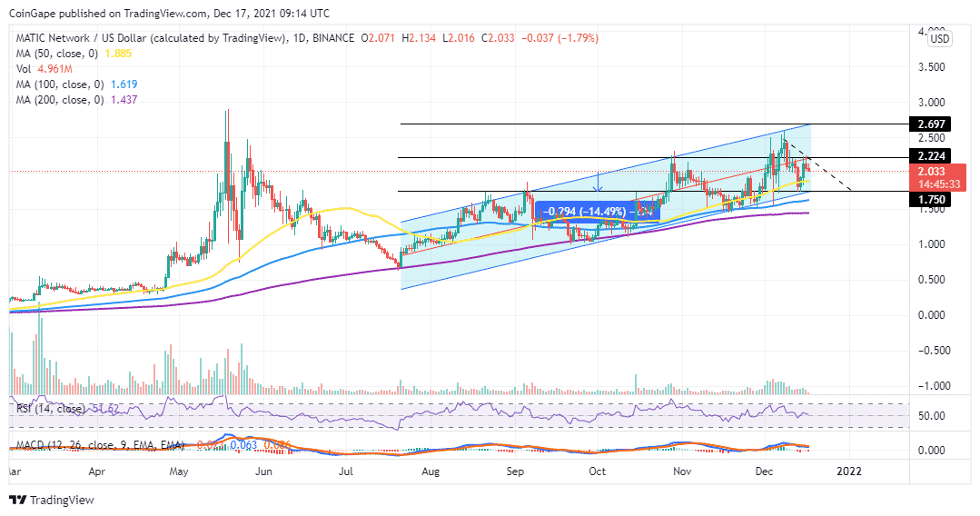This screenshot has width=980, height=516.
Task: Click the MA (50, close, 0) indicator legend
Action: click(x=57, y=54)
